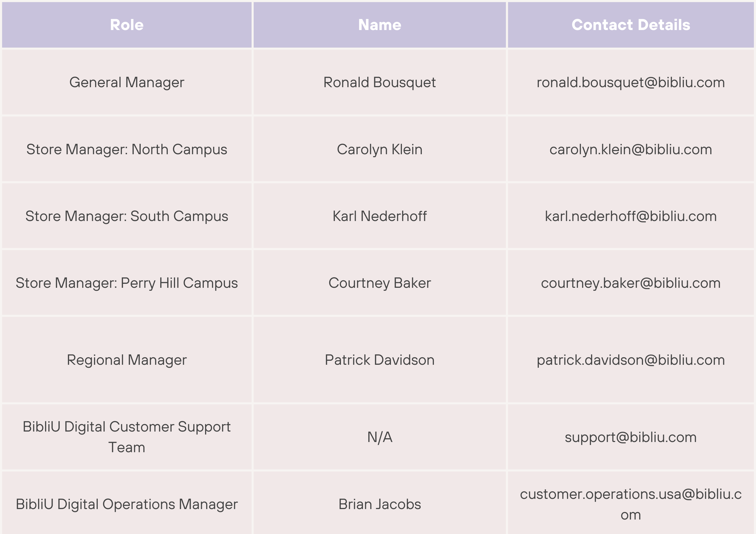Click the Role column header
This screenshot has width=756, height=534.
point(127,25)
